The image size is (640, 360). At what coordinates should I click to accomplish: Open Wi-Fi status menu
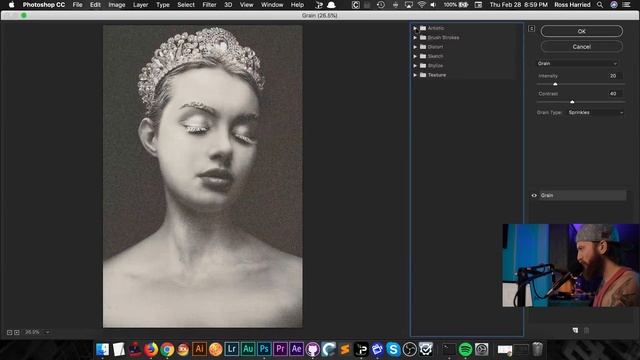(x=421, y=5)
